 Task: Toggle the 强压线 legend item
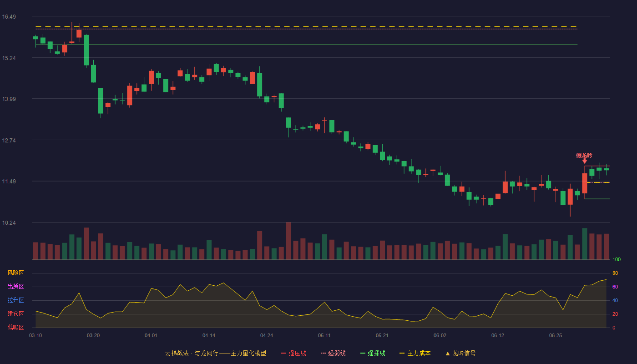pyautogui.click(x=293, y=353)
